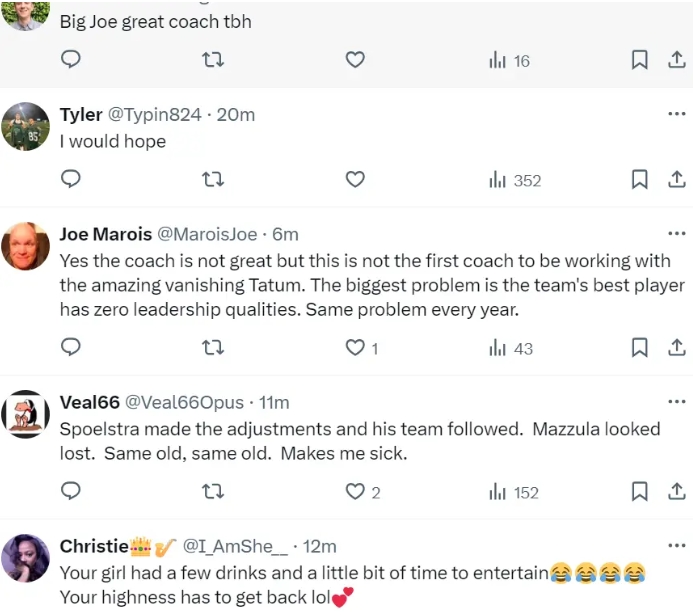Open more options for Tyler's tweet

coord(676,114)
